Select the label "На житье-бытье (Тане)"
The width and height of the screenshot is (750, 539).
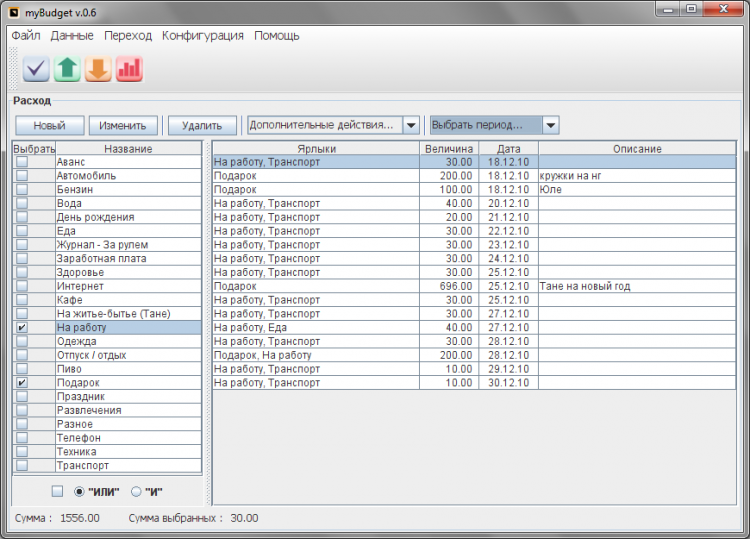point(128,314)
